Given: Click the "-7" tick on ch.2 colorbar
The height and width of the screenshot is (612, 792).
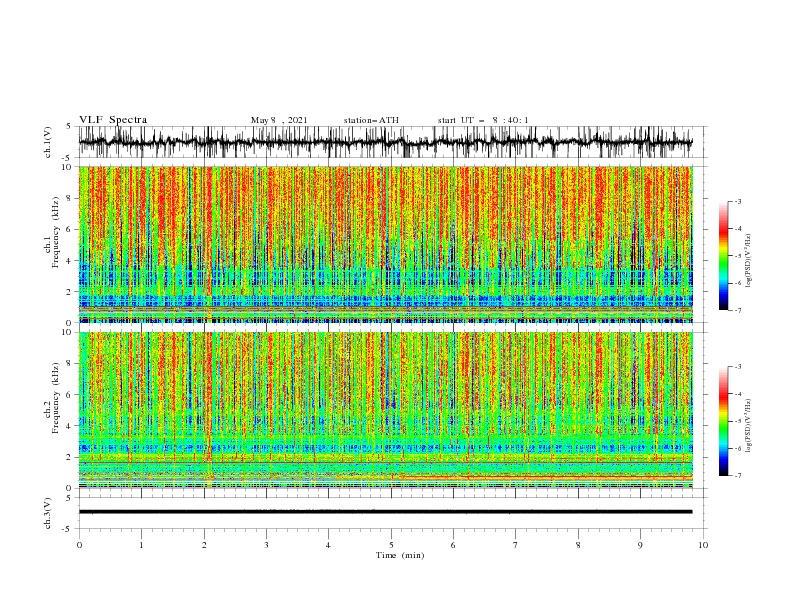Looking at the screenshot, I should click(737, 476).
